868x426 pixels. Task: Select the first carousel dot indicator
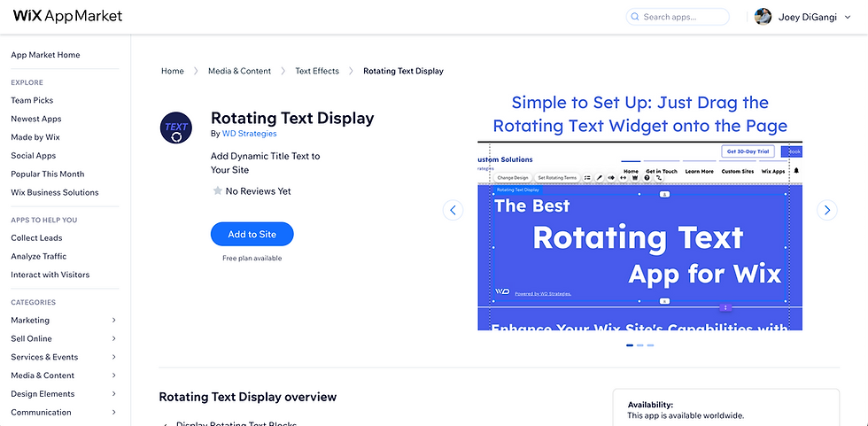point(630,345)
